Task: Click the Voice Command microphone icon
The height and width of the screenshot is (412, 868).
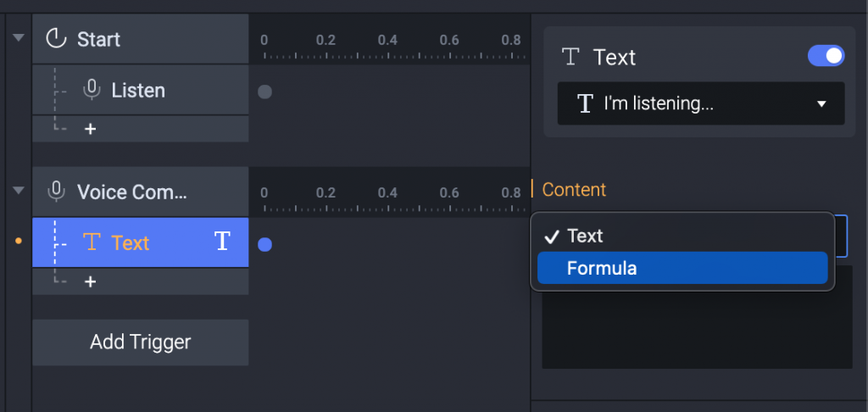Action: (57, 192)
